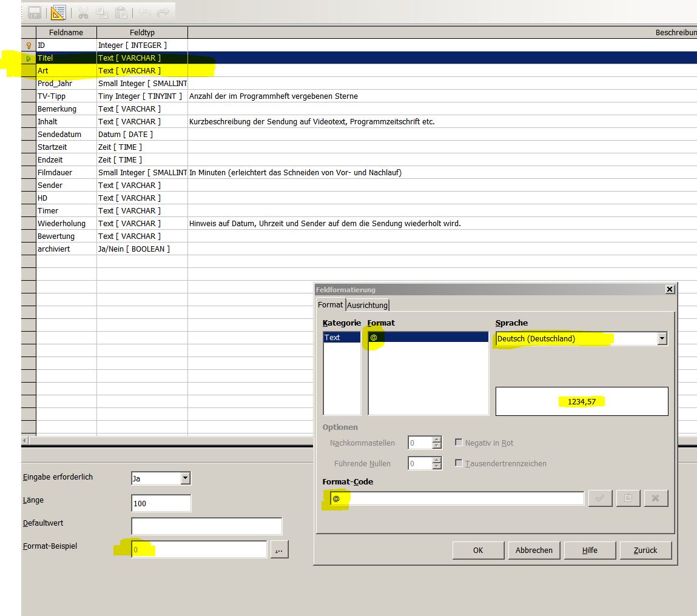Toggle the Tausendertrennzeichen checkbox
This screenshot has width=697, height=616.
[459, 463]
